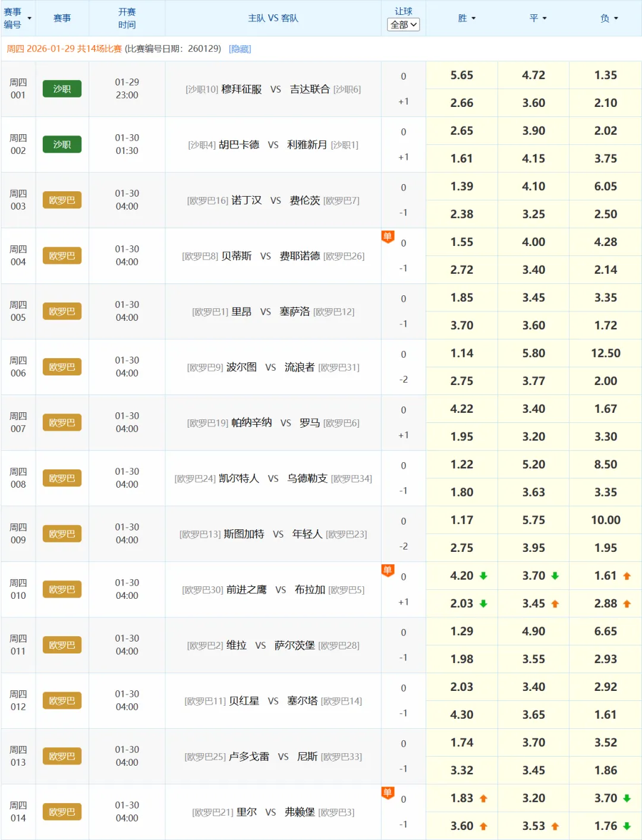Screen dimensions: 642x840
Task: Click the 单 badge on 里尔 match
Action: 388,792
